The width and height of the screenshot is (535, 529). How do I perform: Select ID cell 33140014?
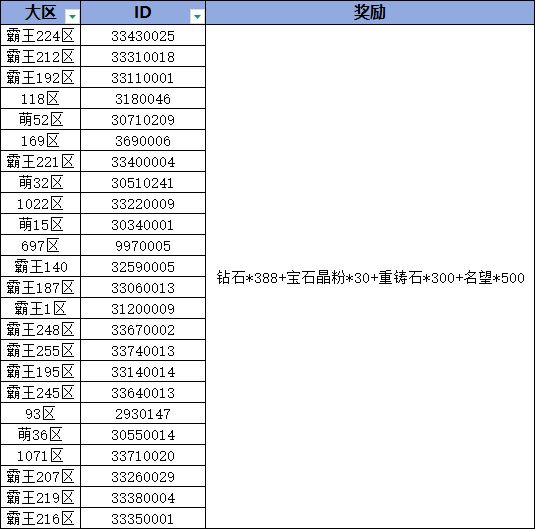pos(143,371)
